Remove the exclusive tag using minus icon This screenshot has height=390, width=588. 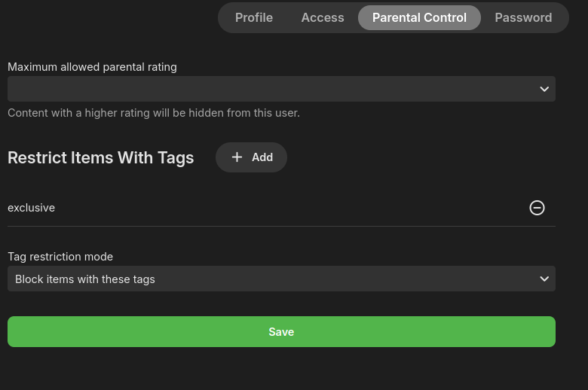point(537,208)
